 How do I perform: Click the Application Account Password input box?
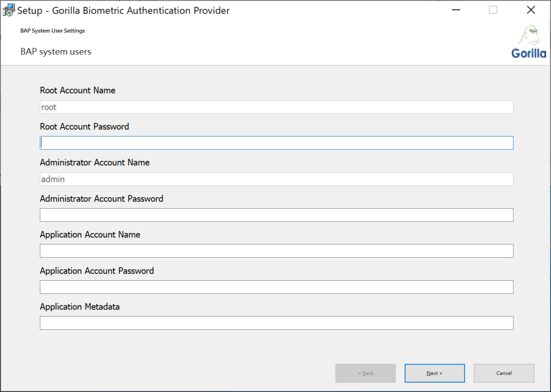click(275, 287)
